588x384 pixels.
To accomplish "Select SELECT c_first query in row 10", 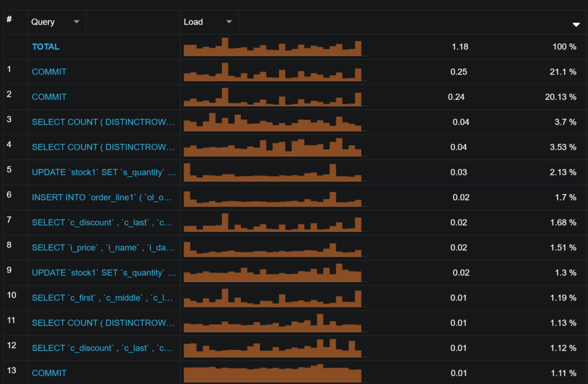I will (103, 297).
